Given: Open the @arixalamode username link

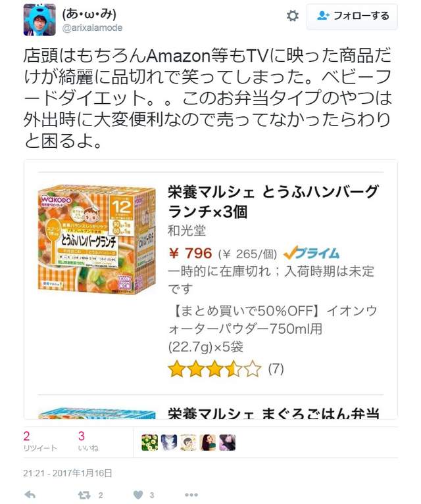Looking at the screenshot, I should [x=92, y=28].
